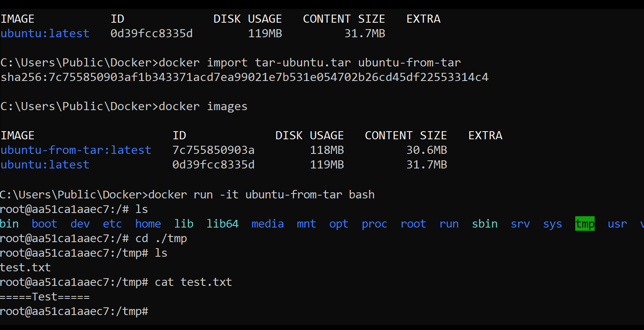Click the proc directory name
Viewport: 644px width, 330px height.
tap(374, 224)
